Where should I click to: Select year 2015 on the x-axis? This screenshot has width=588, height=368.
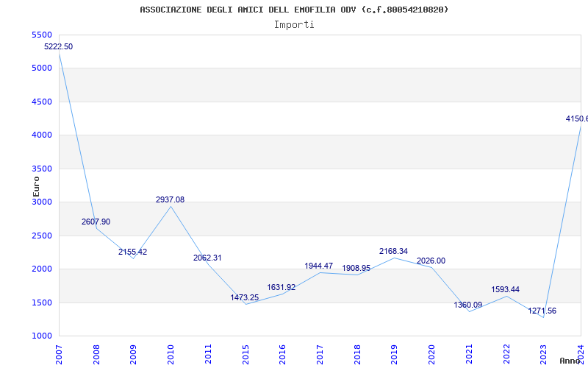click(x=245, y=353)
